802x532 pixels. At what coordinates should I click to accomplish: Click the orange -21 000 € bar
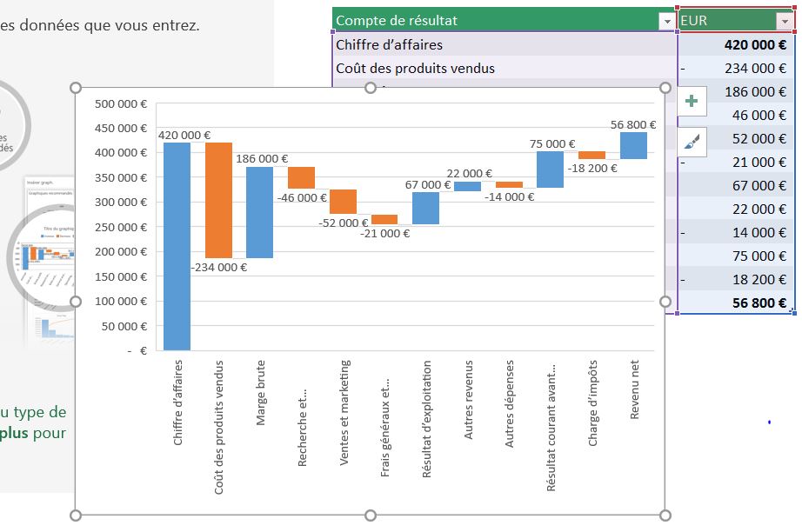[384, 219]
